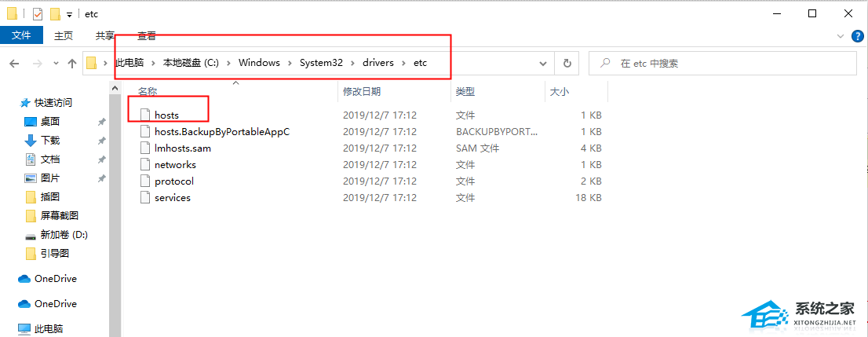Screen dimensions: 868x337
Task: Switch to the 查看 ribbon tab
Action: pyautogui.click(x=147, y=35)
